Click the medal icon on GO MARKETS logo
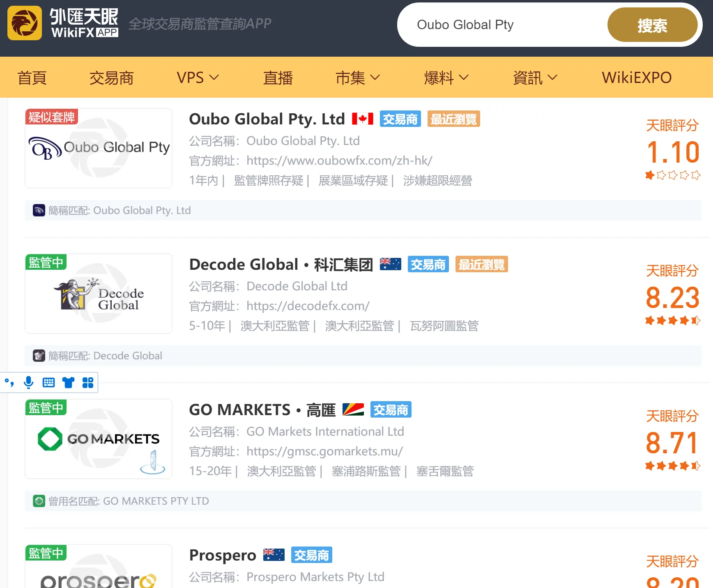 pos(153,462)
